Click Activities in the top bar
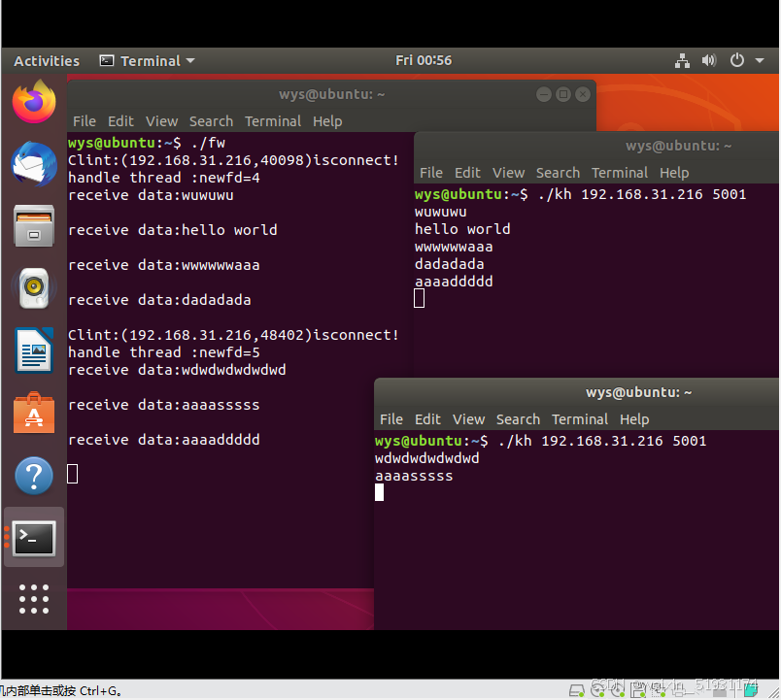This screenshot has width=781, height=700. [46, 60]
